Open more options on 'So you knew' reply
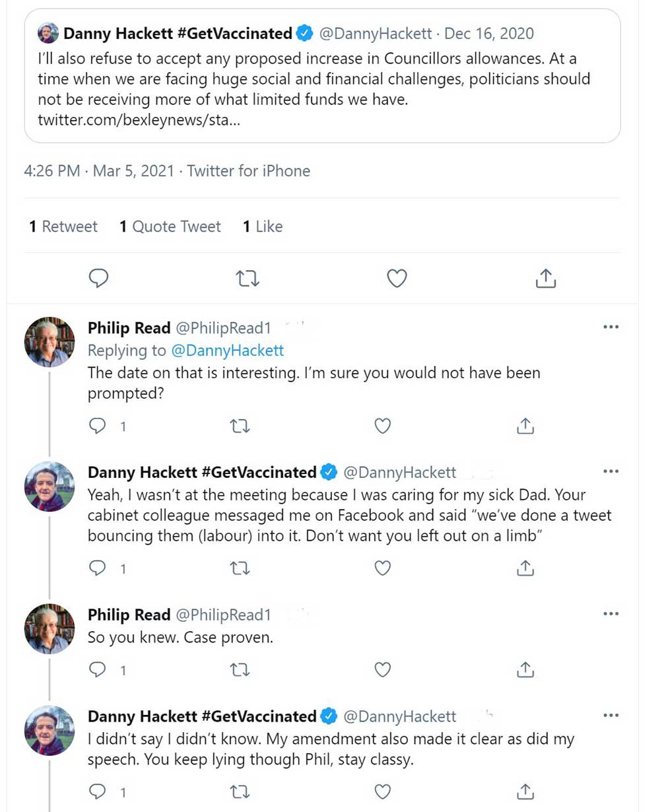Image resolution: width=660 pixels, height=812 pixels. tap(611, 615)
